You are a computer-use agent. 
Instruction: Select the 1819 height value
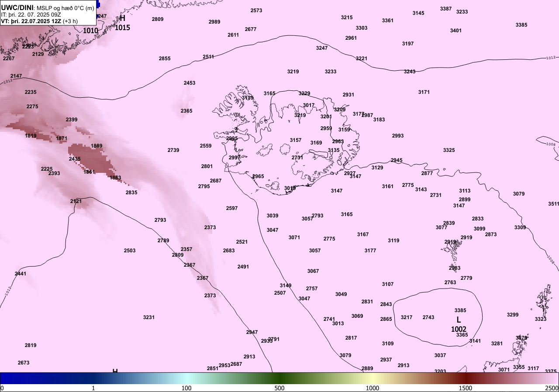click(x=31, y=136)
